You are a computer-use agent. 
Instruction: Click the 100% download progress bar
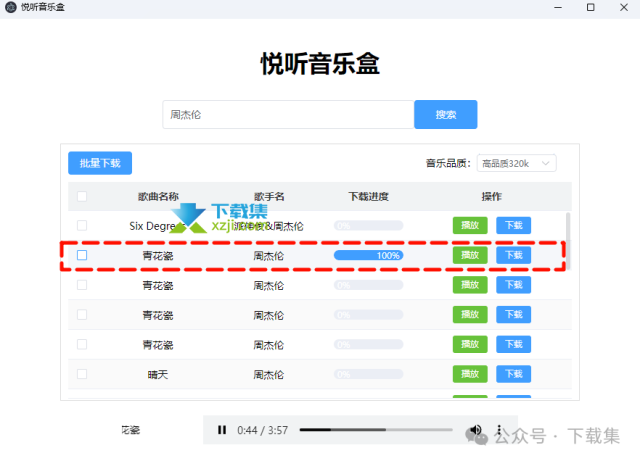pyautogui.click(x=369, y=255)
